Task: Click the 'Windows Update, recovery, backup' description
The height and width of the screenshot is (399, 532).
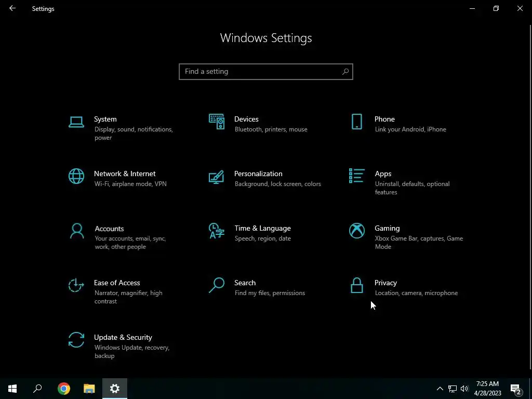Action: tap(131, 352)
